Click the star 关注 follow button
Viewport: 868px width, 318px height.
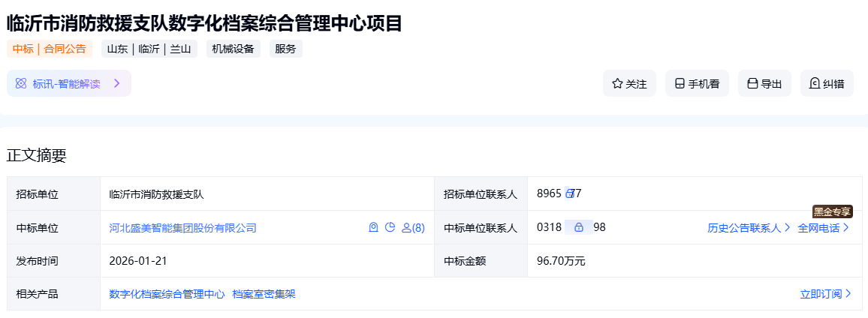629,84
